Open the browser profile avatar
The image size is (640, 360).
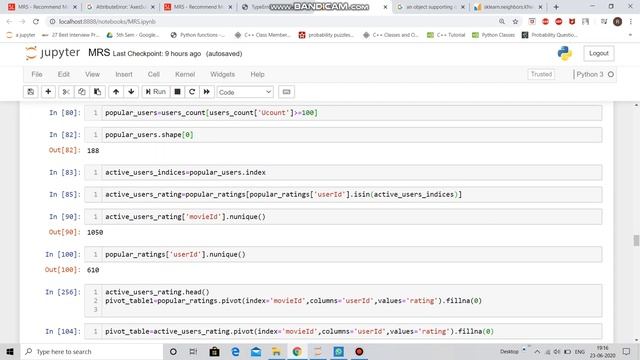tap(617, 22)
